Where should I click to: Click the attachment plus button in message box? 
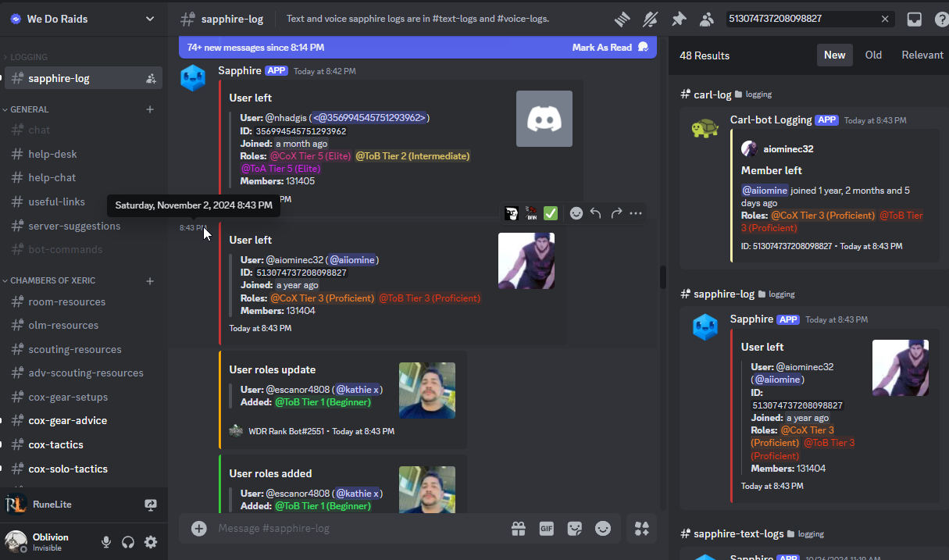click(x=199, y=529)
